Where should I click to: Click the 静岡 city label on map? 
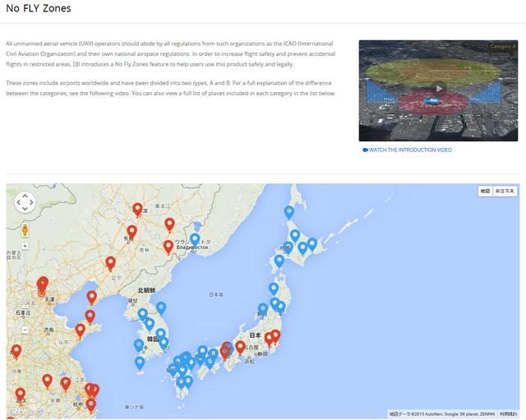point(262,354)
